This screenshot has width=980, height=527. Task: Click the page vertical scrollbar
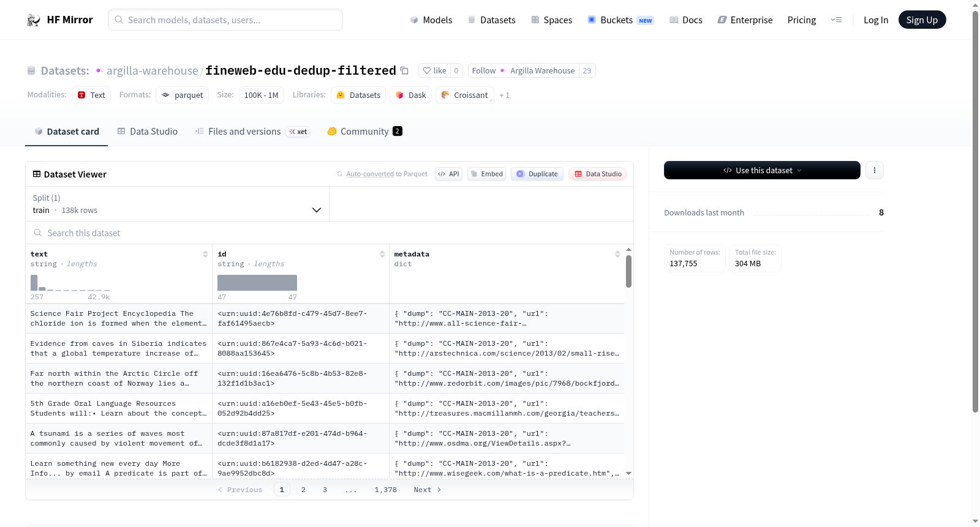tap(975, 211)
